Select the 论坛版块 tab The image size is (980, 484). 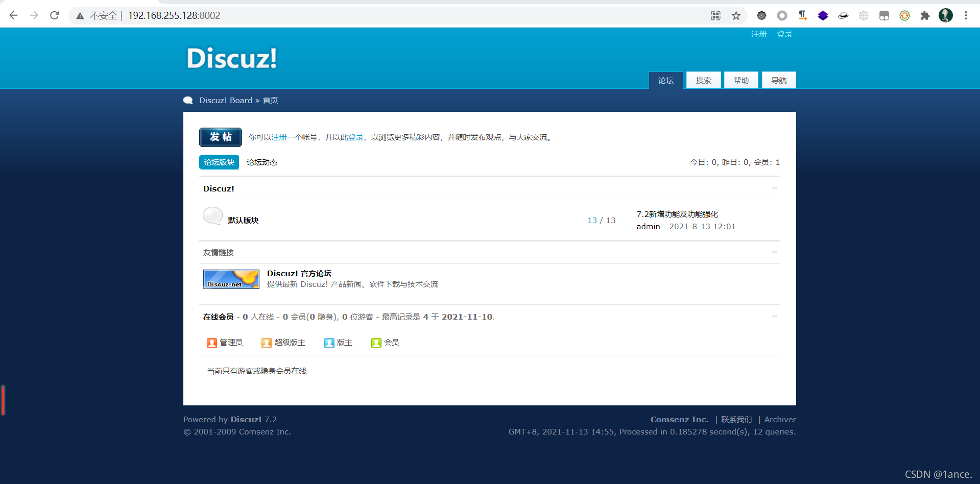pos(219,162)
